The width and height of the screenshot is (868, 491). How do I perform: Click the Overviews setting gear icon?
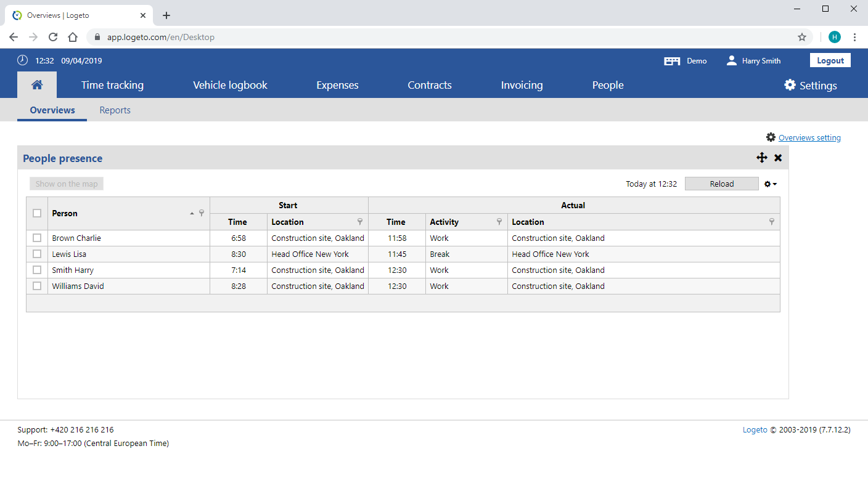tap(771, 137)
